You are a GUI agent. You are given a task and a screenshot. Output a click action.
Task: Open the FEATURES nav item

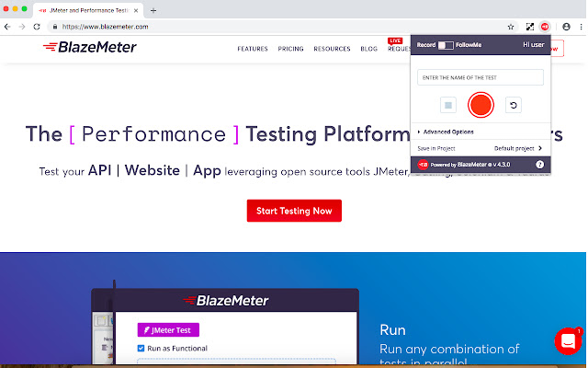(253, 49)
